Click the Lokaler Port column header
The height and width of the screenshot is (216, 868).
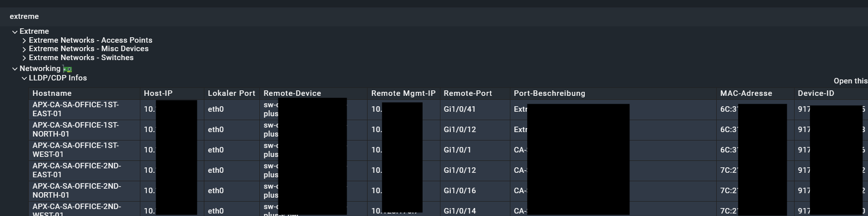[x=231, y=93]
